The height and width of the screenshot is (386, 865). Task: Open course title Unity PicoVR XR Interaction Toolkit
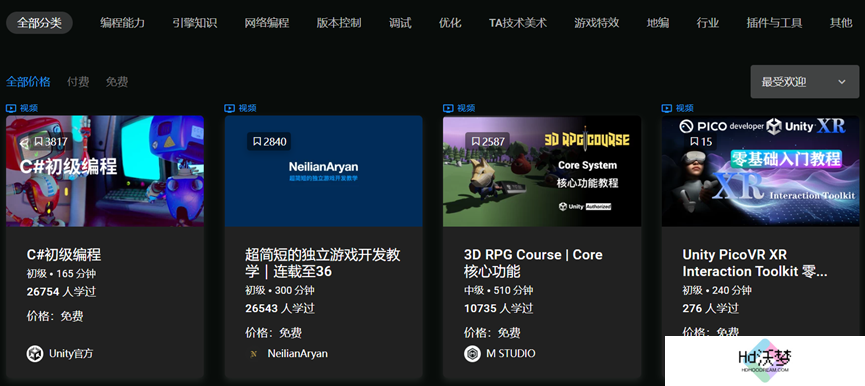[x=755, y=263]
